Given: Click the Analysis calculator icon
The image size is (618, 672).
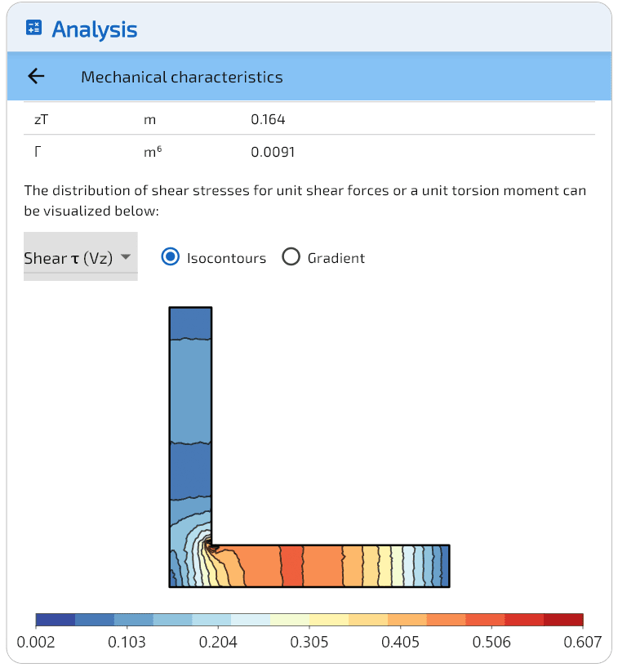Looking at the screenshot, I should [34, 29].
